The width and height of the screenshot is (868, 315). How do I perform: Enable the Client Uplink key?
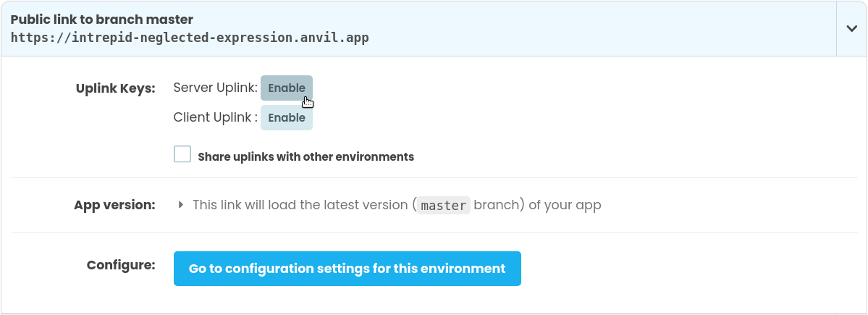click(x=287, y=117)
